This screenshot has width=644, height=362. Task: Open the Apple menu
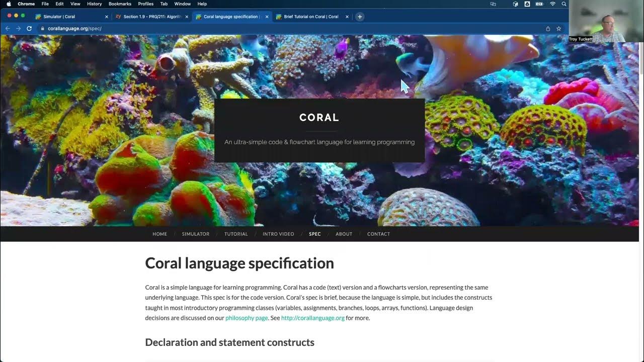pyautogui.click(x=9, y=4)
